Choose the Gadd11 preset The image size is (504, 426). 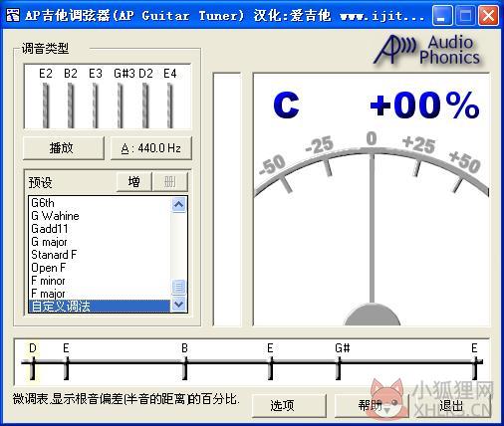pyautogui.click(x=100, y=229)
